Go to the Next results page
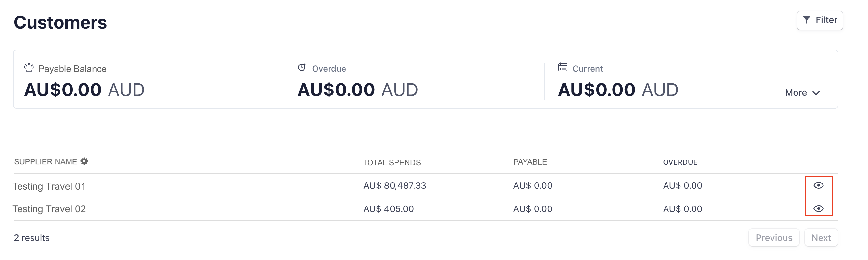Image resolution: width=868 pixels, height=260 pixels. (821, 238)
